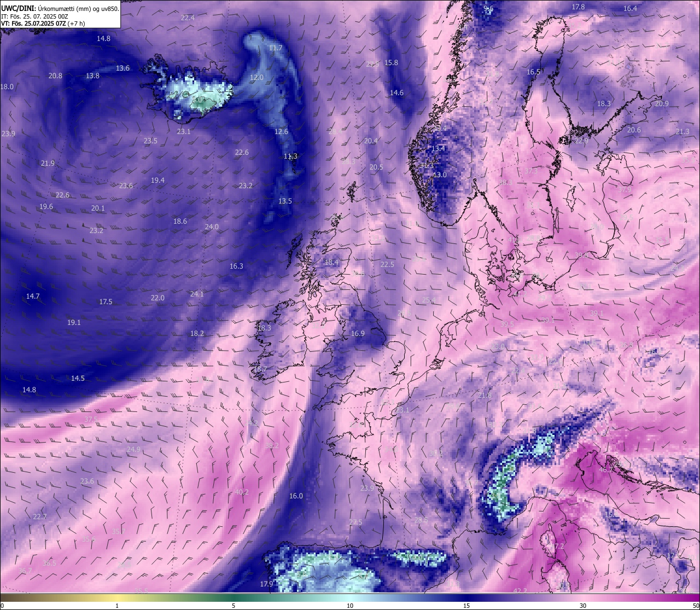
Task: Select the 13.5 value label
Action: (x=285, y=201)
